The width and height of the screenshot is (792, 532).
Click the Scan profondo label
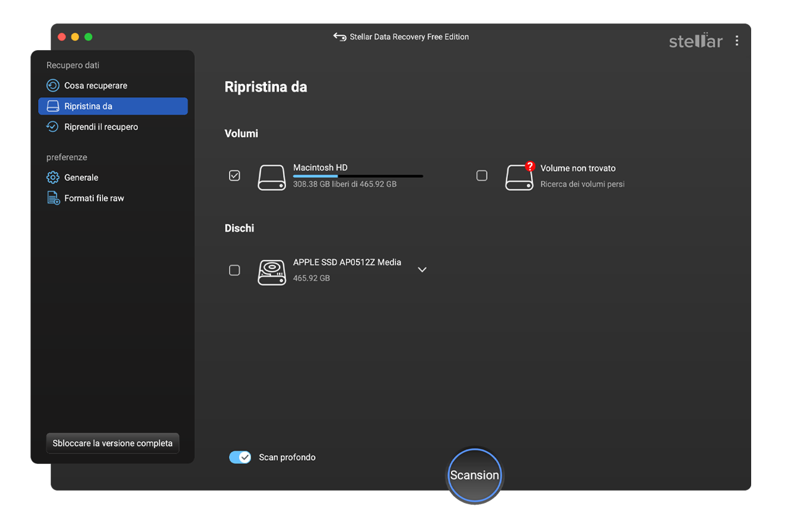pos(287,458)
